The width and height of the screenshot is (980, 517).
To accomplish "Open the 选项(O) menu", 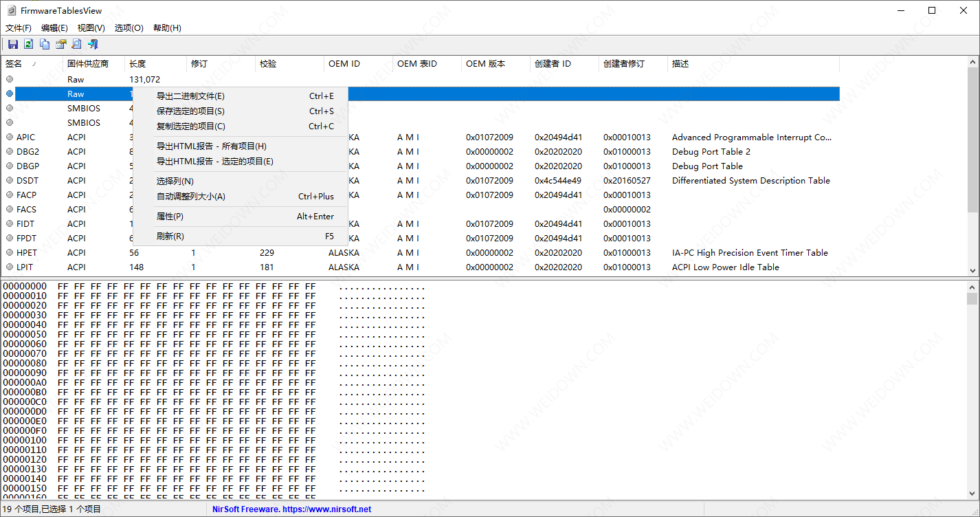I will click(129, 28).
